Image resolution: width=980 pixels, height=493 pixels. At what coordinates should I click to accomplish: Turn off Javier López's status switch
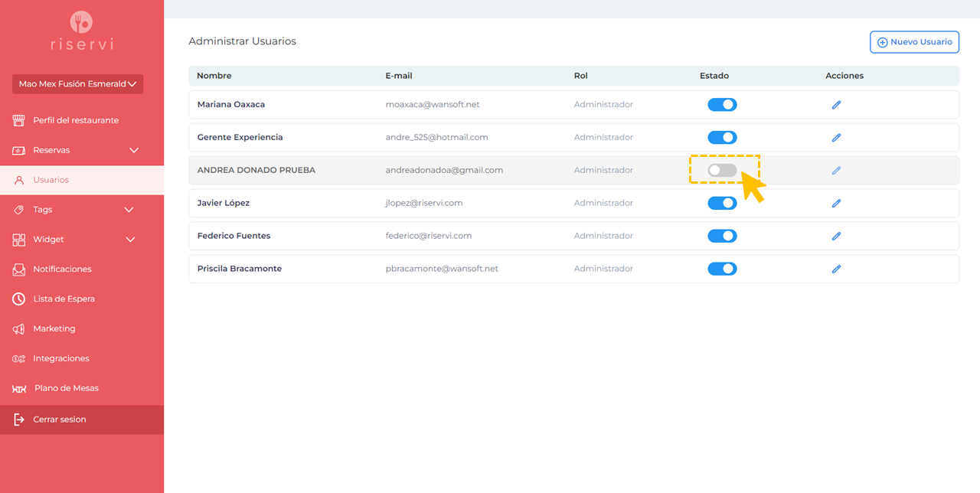click(x=722, y=204)
